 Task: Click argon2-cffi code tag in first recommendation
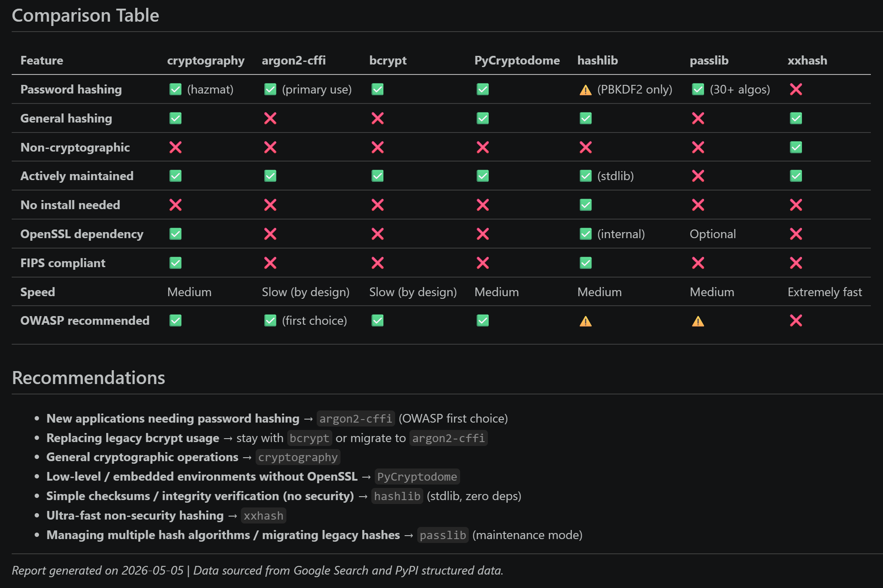(x=356, y=419)
